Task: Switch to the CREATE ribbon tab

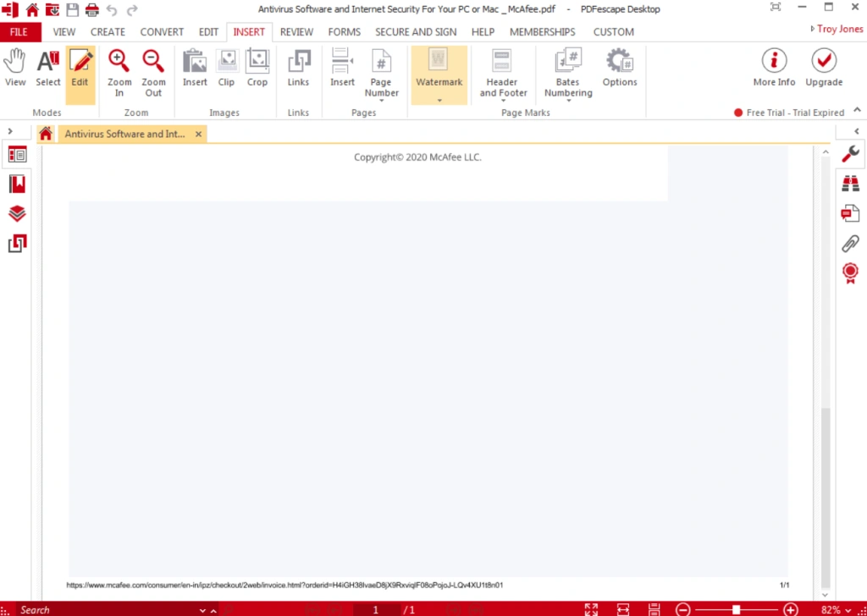Action: (108, 32)
